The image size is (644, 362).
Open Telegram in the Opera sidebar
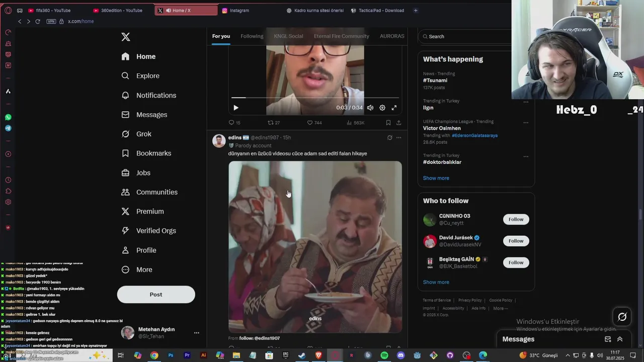click(x=8, y=128)
